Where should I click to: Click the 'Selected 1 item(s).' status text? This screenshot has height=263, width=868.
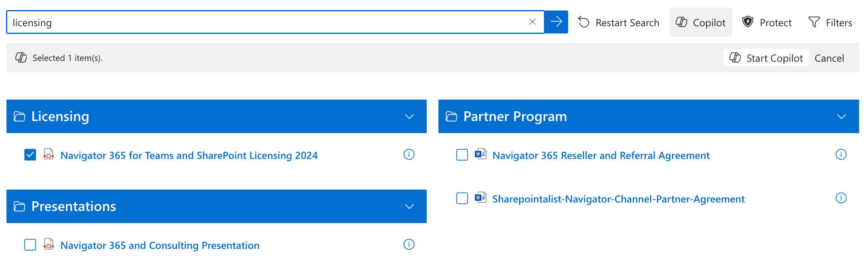click(x=67, y=58)
